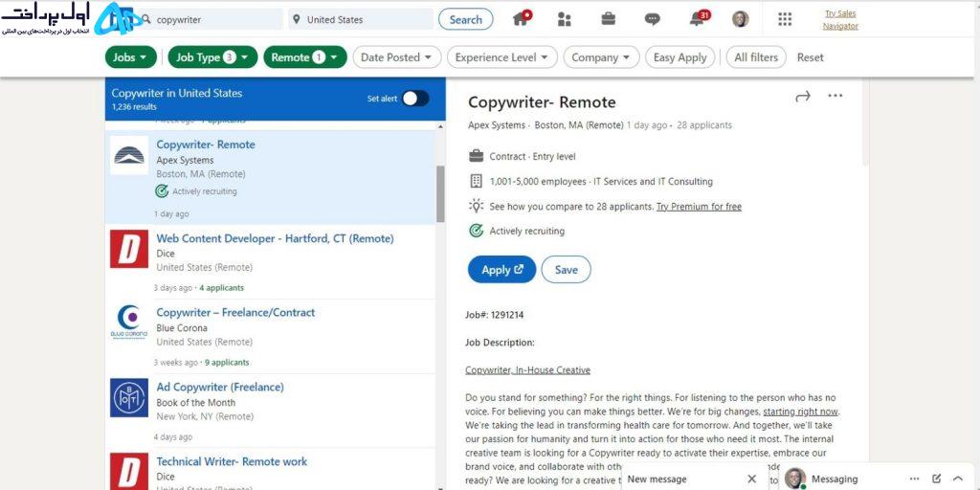Open Copywriter – Freelance/Contract listing
The image size is (980, 490).
[x=235, y=312]
